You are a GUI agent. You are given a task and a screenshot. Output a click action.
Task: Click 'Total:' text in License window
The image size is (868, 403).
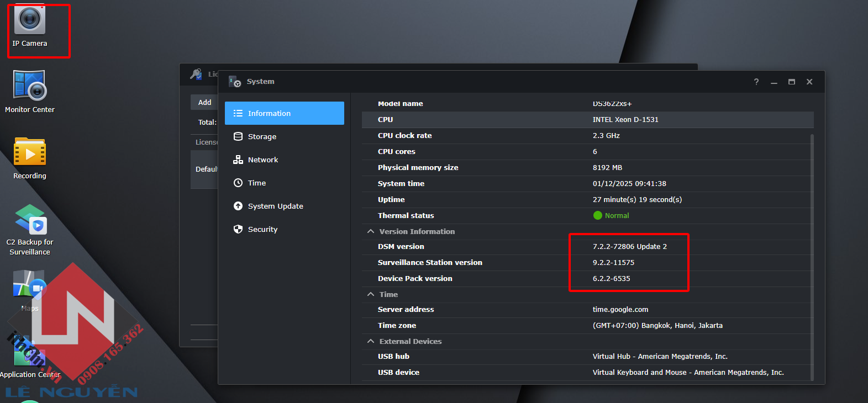pos(207,122)
